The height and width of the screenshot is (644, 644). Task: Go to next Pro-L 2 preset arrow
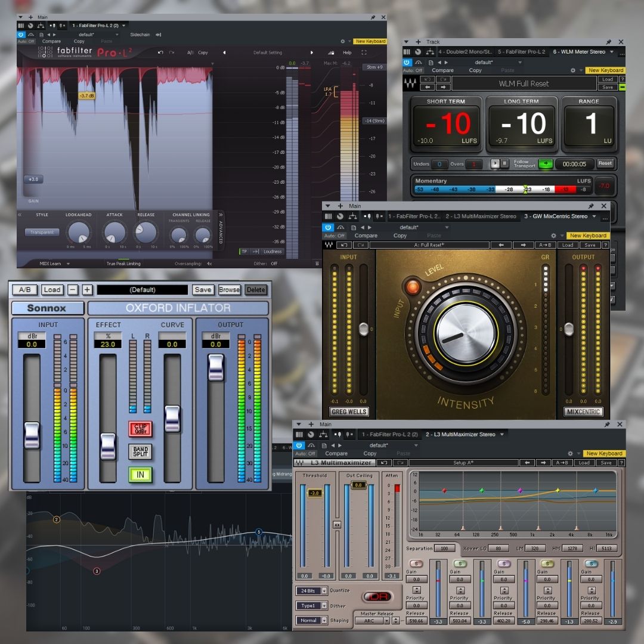pos(312,52)
